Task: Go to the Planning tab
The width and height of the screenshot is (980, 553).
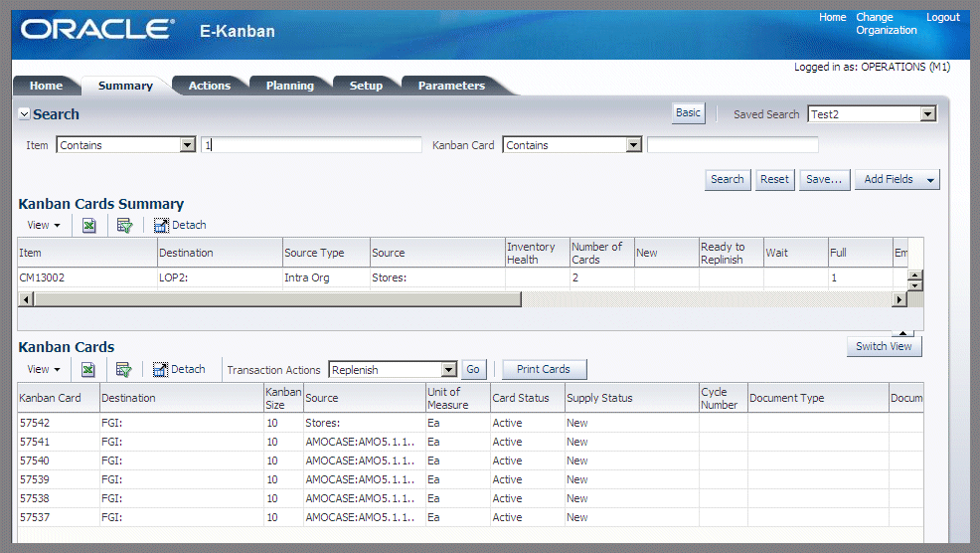Action: [290, 86]
